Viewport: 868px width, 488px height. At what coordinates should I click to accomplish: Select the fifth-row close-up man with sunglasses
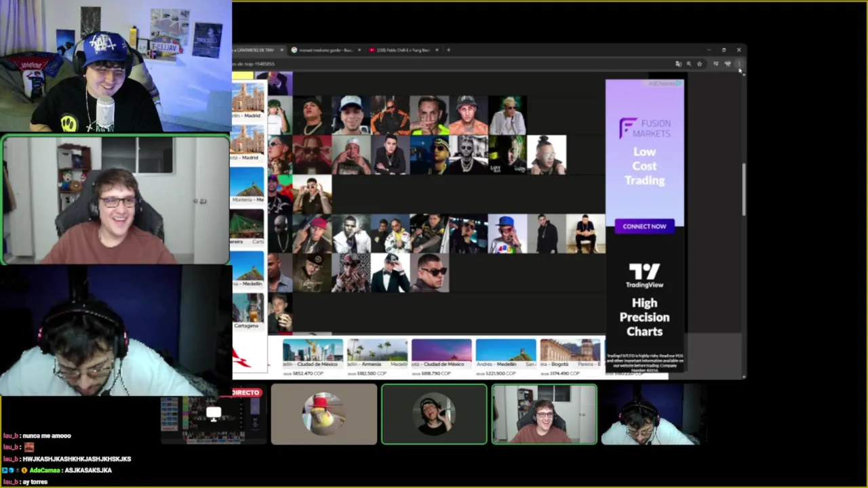429,273
